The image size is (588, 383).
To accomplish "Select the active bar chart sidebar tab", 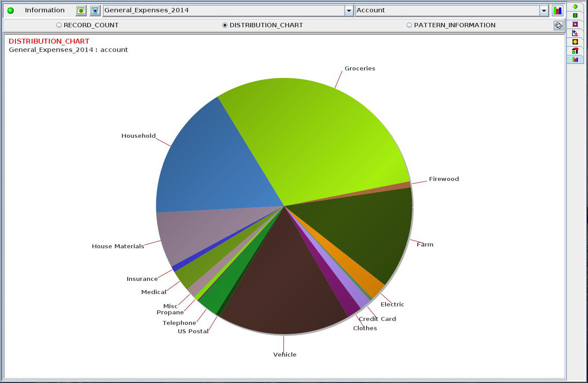I will [575, 59].
